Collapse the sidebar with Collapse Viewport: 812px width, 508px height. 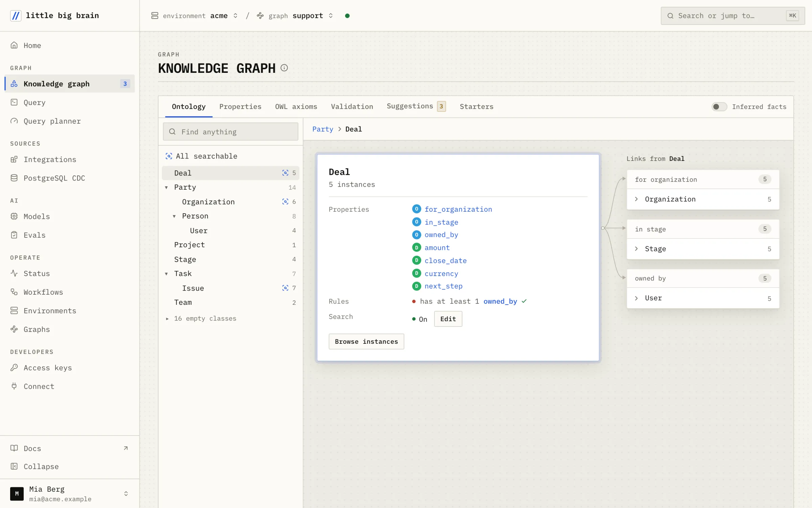point(69,467)
